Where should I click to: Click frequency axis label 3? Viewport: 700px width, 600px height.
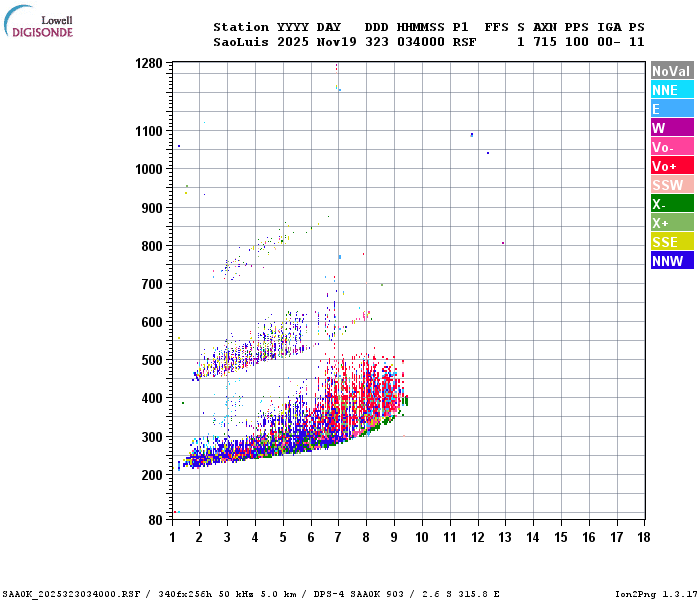coord(227,537)
